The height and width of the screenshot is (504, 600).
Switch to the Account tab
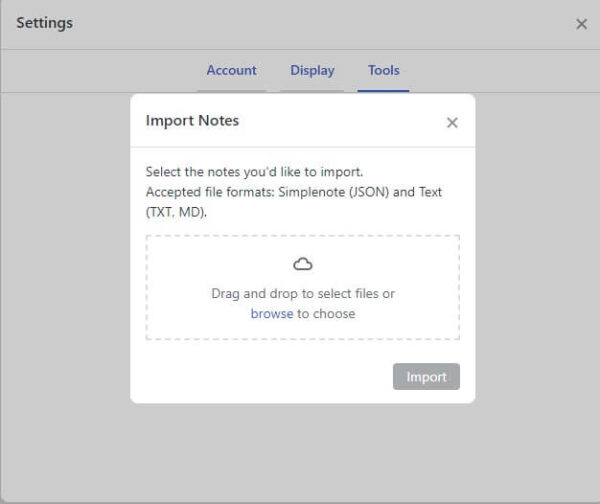coord(231,71)
